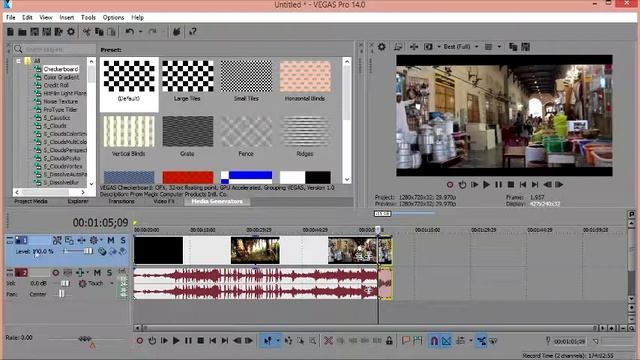640x360 pixels.
Task: Open the Options menu
Action: coord(113,18)
